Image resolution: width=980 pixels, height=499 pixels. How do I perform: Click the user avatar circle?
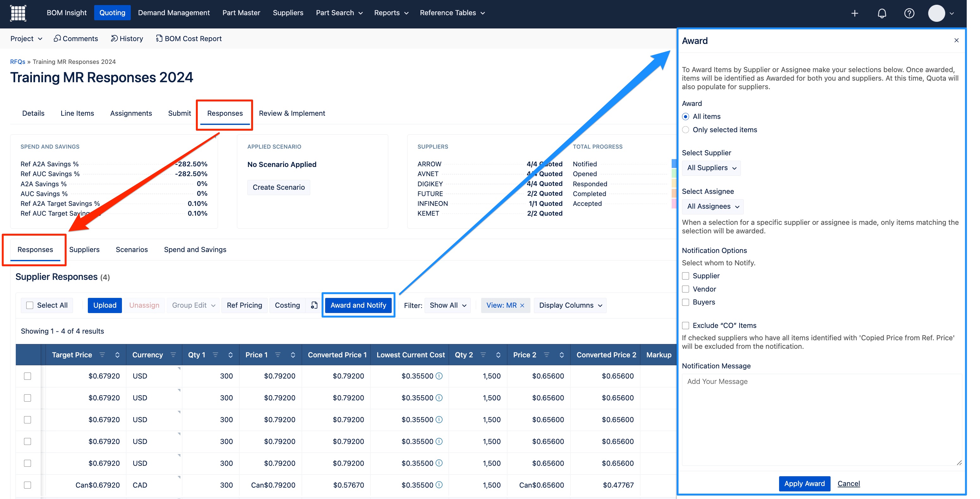pyautogui.click(x=936, y=13)
